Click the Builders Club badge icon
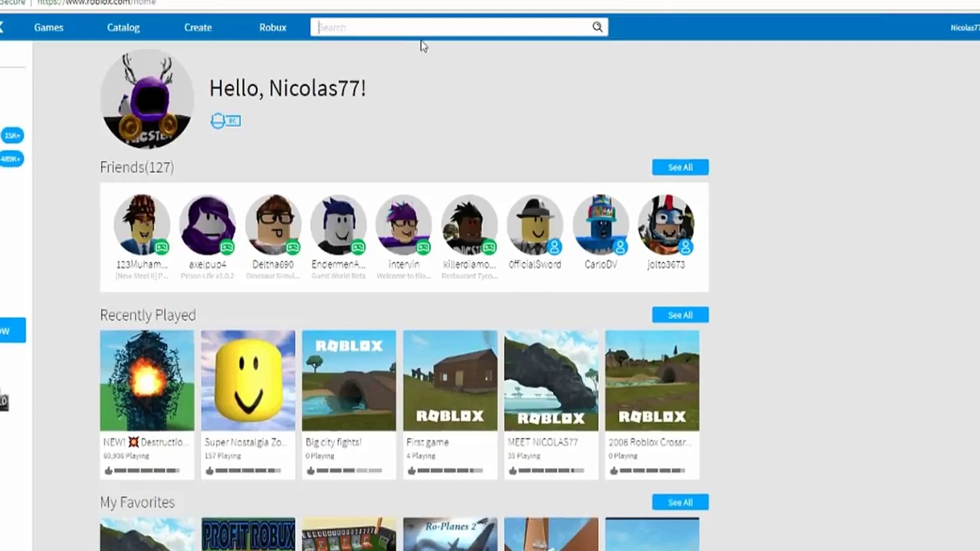Screen dimensions: 980x551 (x=233, y=121)
